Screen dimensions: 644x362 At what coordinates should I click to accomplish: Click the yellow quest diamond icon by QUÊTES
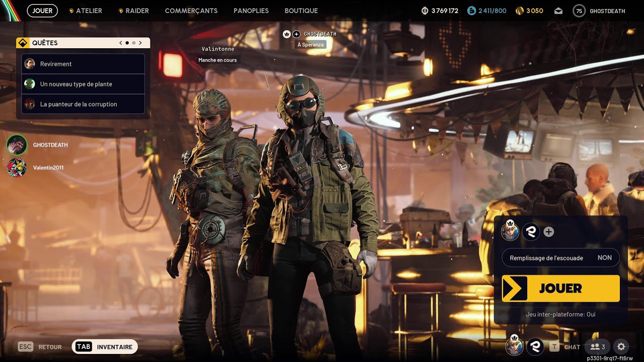(x=22, y=43)
